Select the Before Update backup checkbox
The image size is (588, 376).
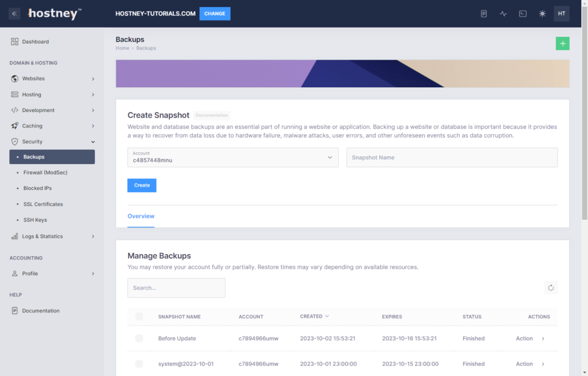point(139,339)
